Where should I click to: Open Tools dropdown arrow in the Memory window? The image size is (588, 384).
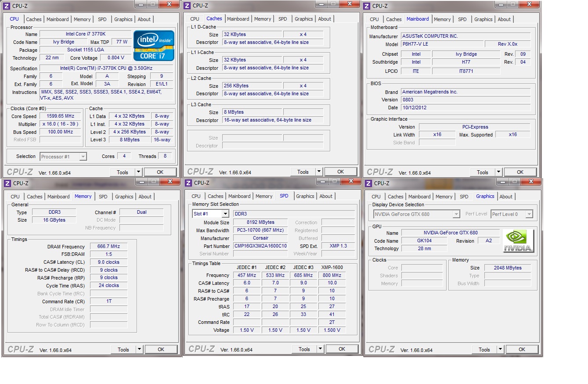(x=140, y=349)
